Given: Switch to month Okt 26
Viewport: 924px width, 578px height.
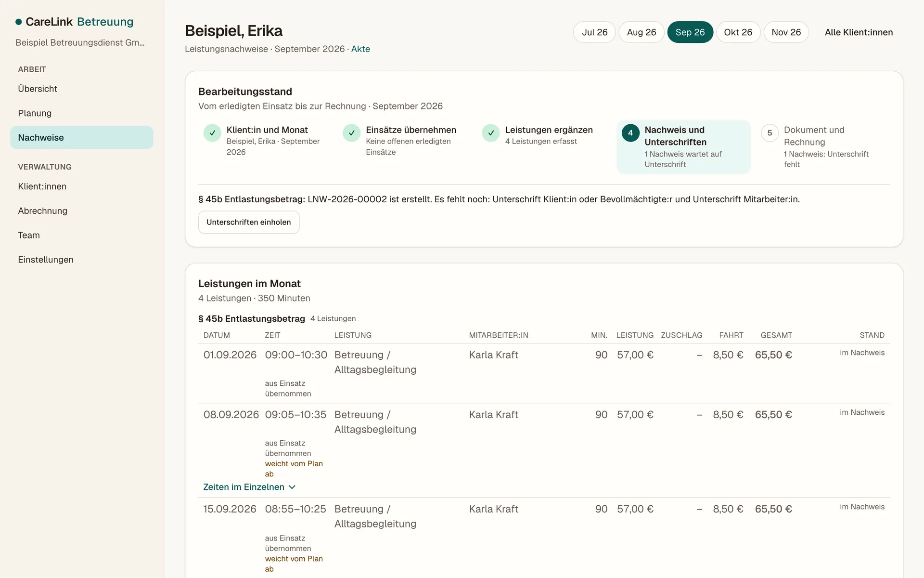Looking at the screenshot, I should (738, 32).
